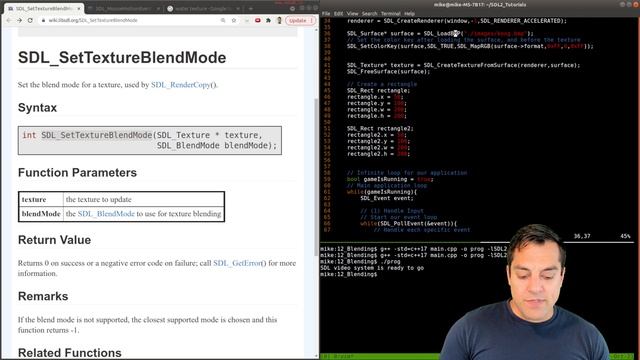Click the while(SDL_PollEvent(&event)) line
Viewport: 640px width, 360px height.
409,224
